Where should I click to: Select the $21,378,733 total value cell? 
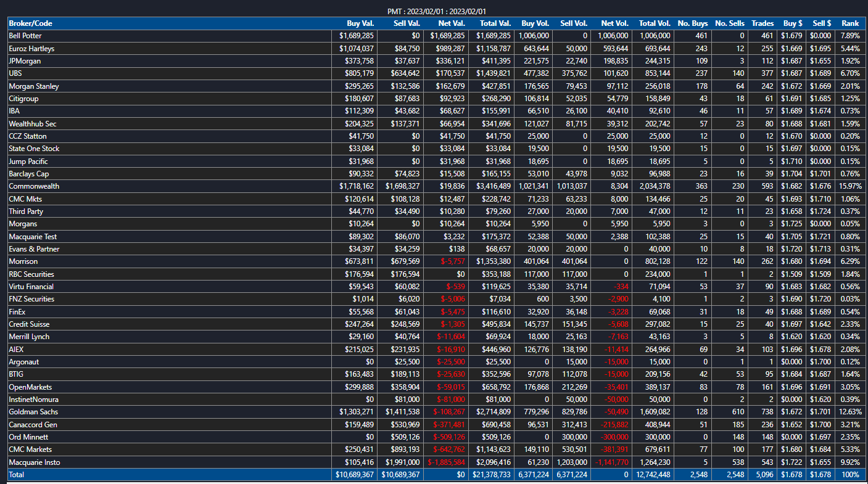pos(491,475)
